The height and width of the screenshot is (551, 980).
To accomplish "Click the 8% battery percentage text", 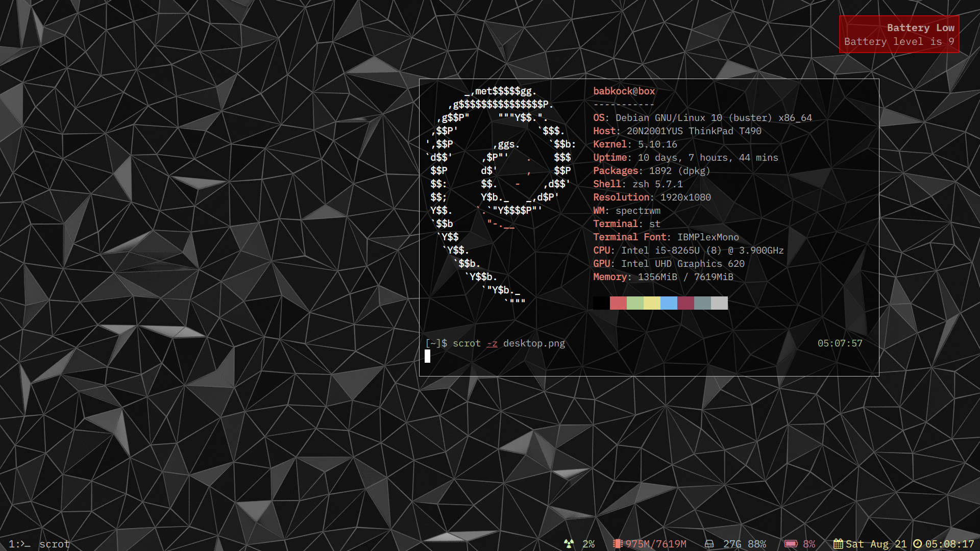I will click(x=809, y=544).
